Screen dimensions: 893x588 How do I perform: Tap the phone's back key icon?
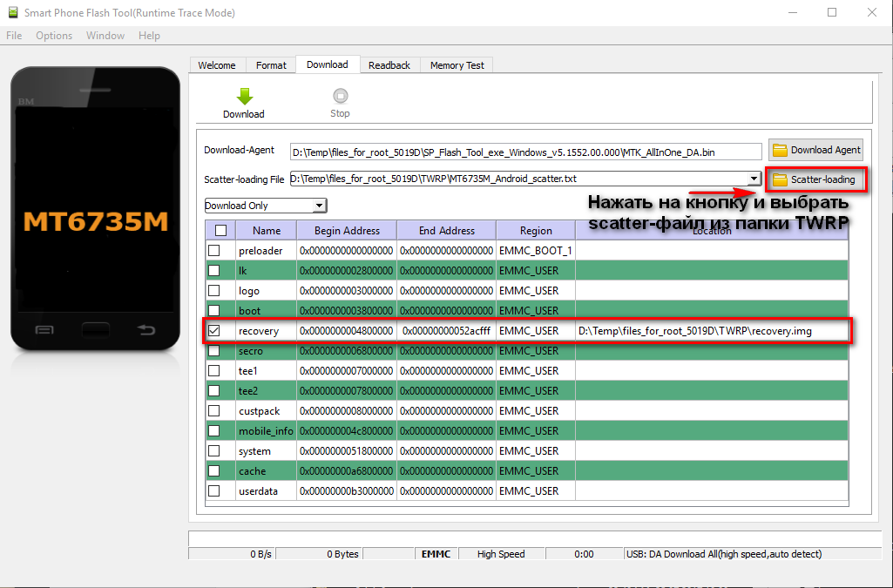point(146,330)
